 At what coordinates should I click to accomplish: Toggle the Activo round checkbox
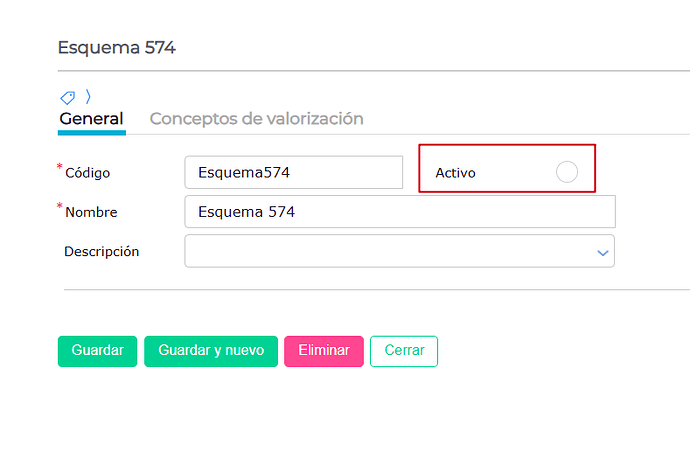pos(567,172)
